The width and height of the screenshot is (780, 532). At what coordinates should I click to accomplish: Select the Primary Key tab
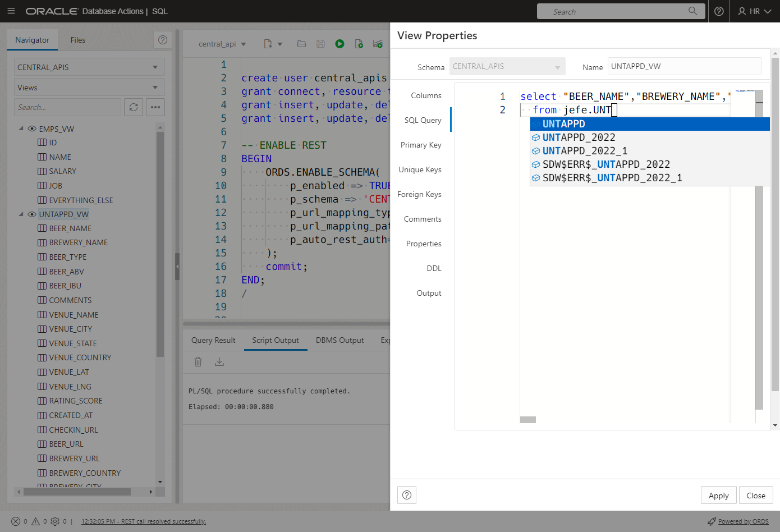tap(421, 145)
